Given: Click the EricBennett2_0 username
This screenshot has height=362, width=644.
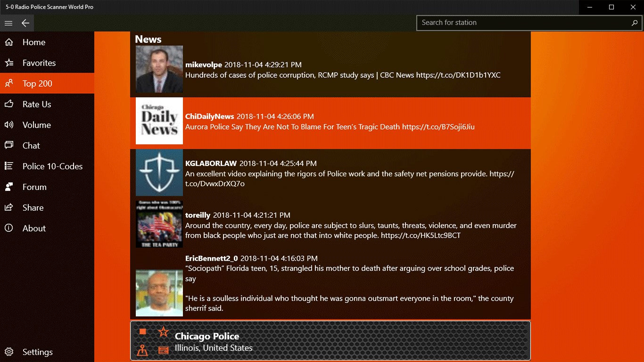Looking at the screenshot, I should (x=212, y=258).
